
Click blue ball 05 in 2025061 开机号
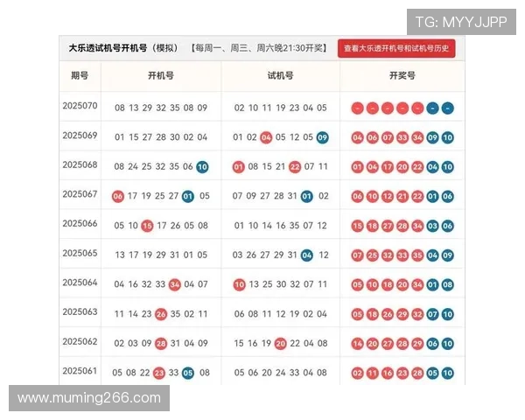pyautogui.click(x=188, y=373)
